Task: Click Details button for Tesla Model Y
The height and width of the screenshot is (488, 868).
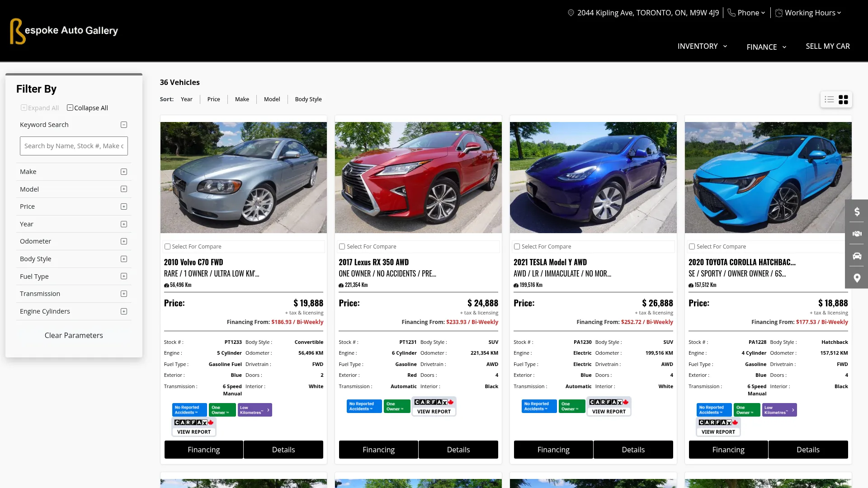Action: pos(633,450)
